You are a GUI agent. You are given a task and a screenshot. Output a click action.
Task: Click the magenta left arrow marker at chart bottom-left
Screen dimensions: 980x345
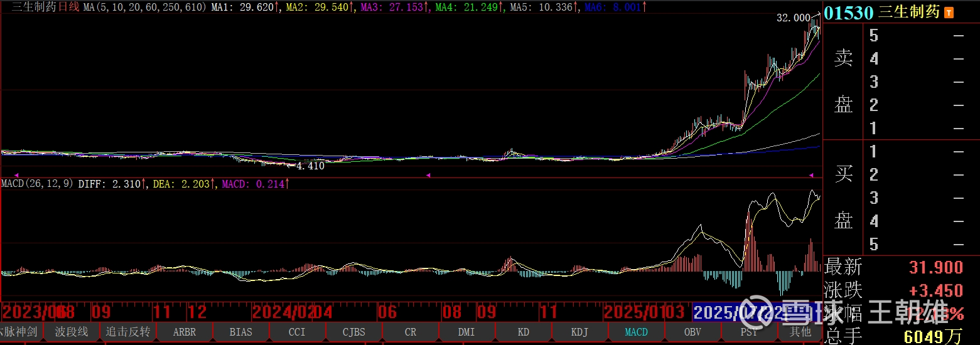pyautogui.click(x=17, y=175)
